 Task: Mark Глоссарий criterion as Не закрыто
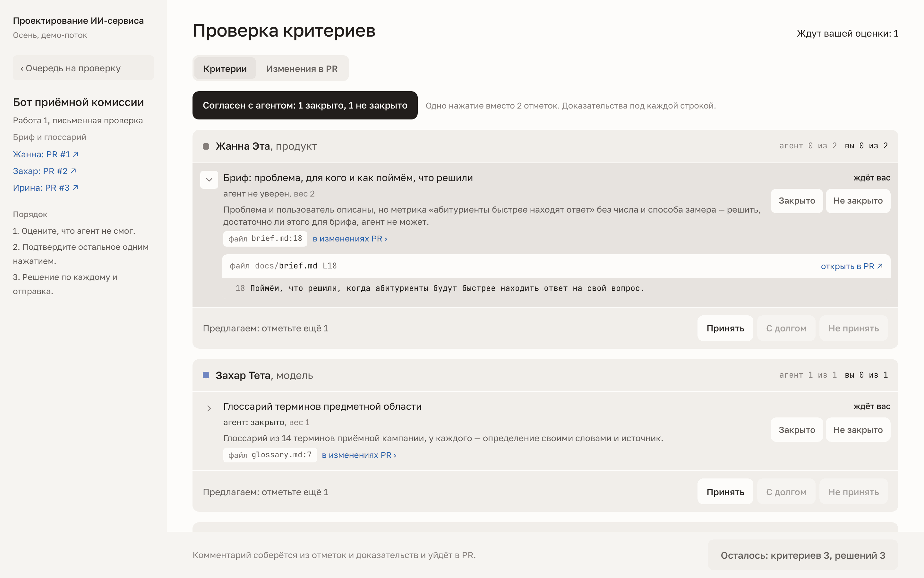point(858,430)
